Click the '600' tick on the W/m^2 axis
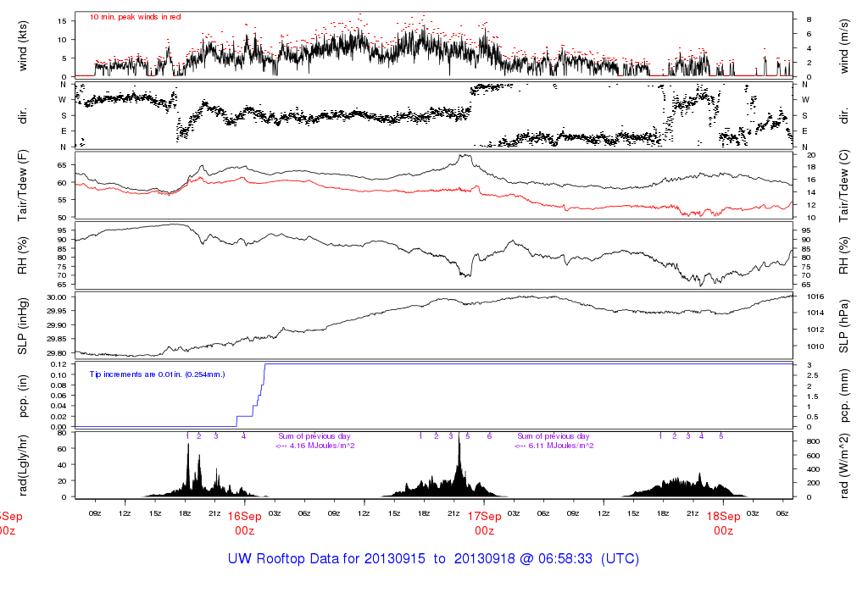 (x=813, y=456)
